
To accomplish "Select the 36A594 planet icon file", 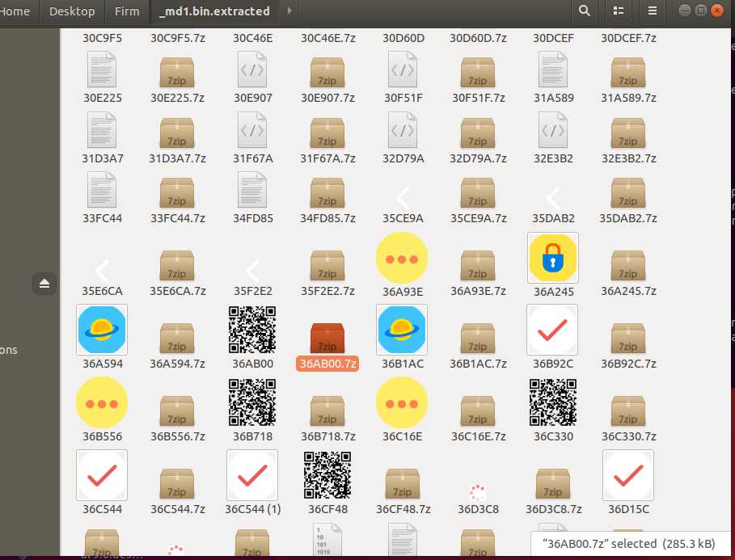I will coord(102,330).
